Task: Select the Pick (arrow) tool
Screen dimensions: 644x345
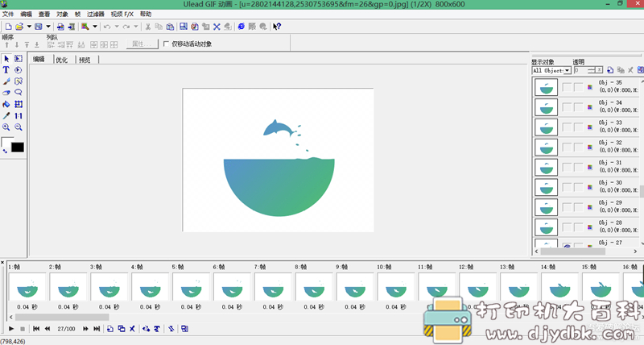Action: [6, 59]
